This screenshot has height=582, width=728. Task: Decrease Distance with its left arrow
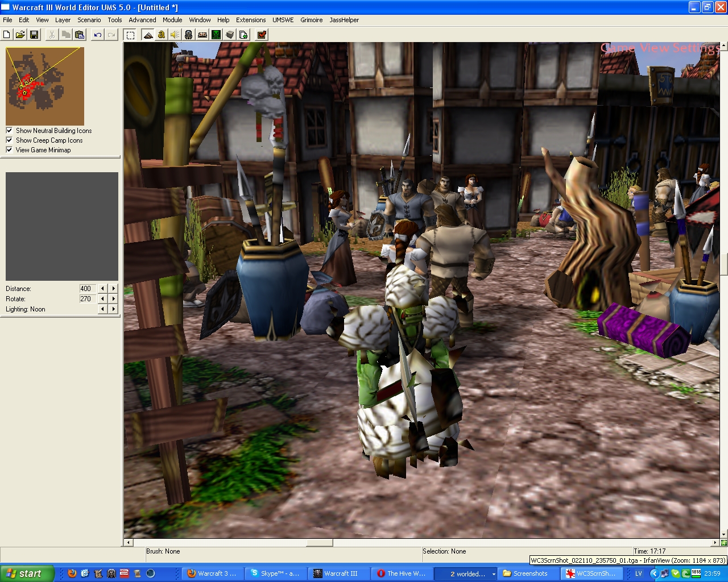click(x=102, y=289)
